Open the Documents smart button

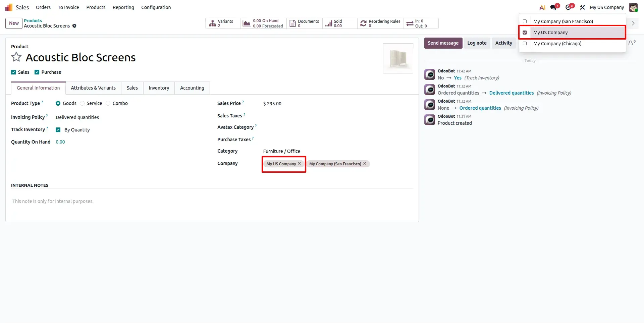(x=304, y=23)
